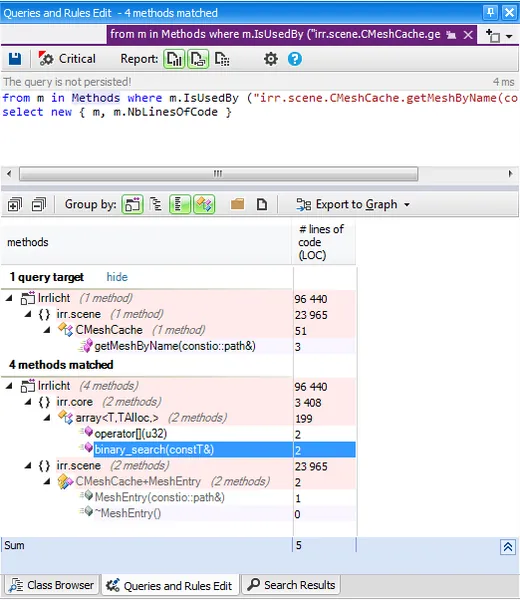Group results by assembly icon
This screenshot has width=520, height=600.
[132, 204]
